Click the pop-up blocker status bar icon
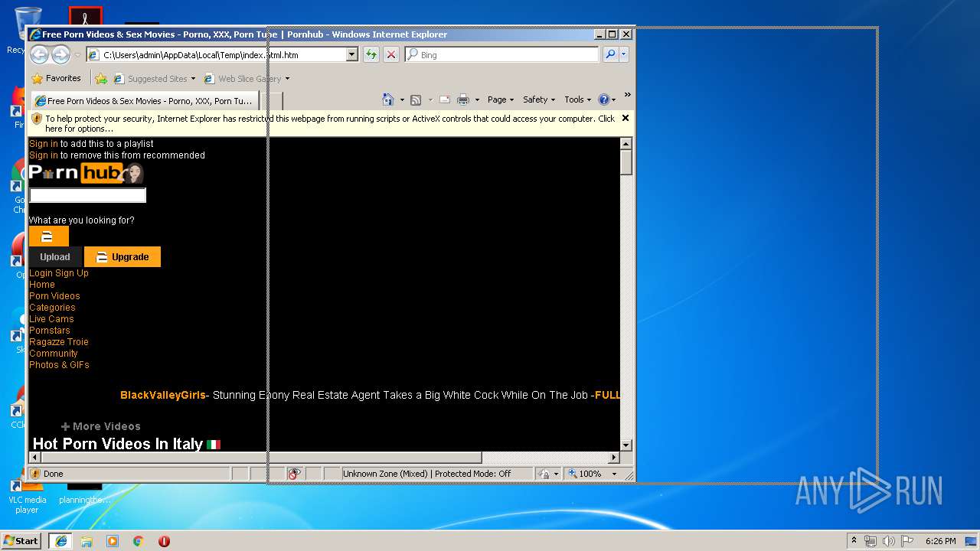The image size is (980, 551). coord(294,474)
